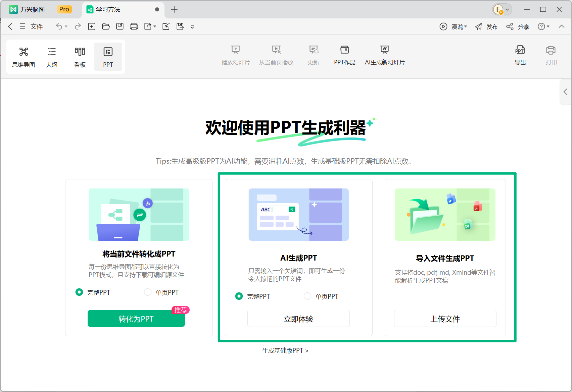This screenshot has height=392, width=572.
Task: Click the 演说 play icon
Action: tap(443, 26)
